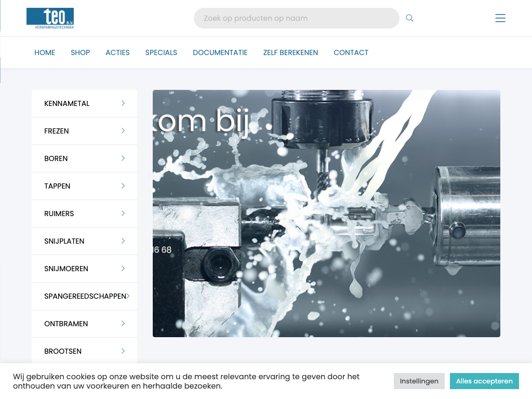
Task: Focus the product name search field
Action: [296, 18]
